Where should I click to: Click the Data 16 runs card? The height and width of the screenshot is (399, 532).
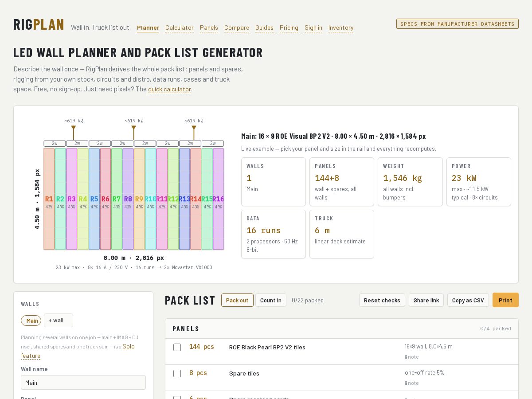[274, 234]
